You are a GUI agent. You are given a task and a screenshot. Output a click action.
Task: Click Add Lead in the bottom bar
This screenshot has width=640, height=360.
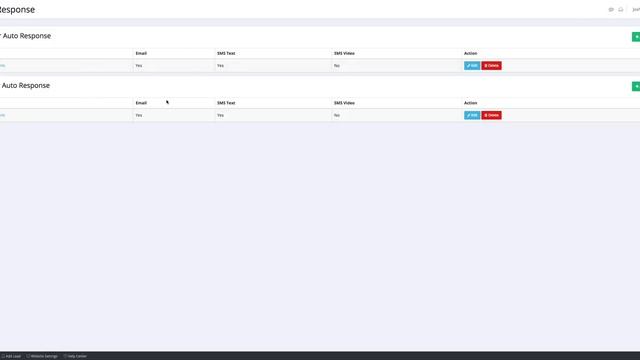pos(11,356)
